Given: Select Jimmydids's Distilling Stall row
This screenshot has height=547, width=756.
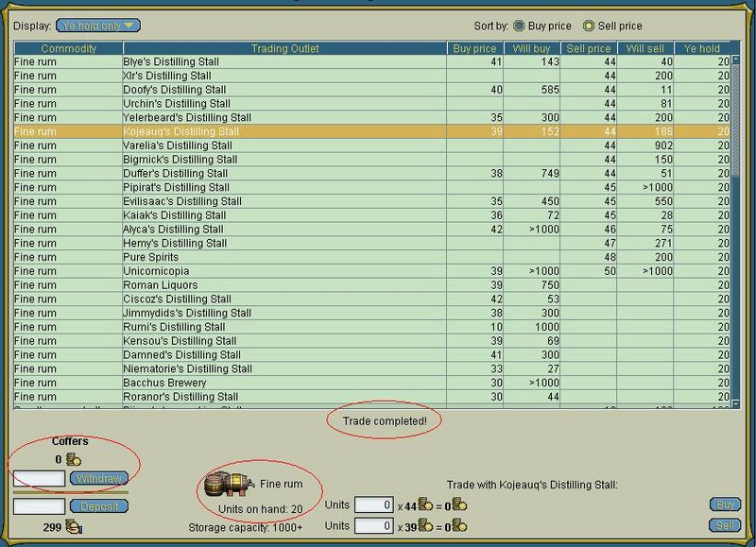Looking at the screenshot, I should coord(372,314).
